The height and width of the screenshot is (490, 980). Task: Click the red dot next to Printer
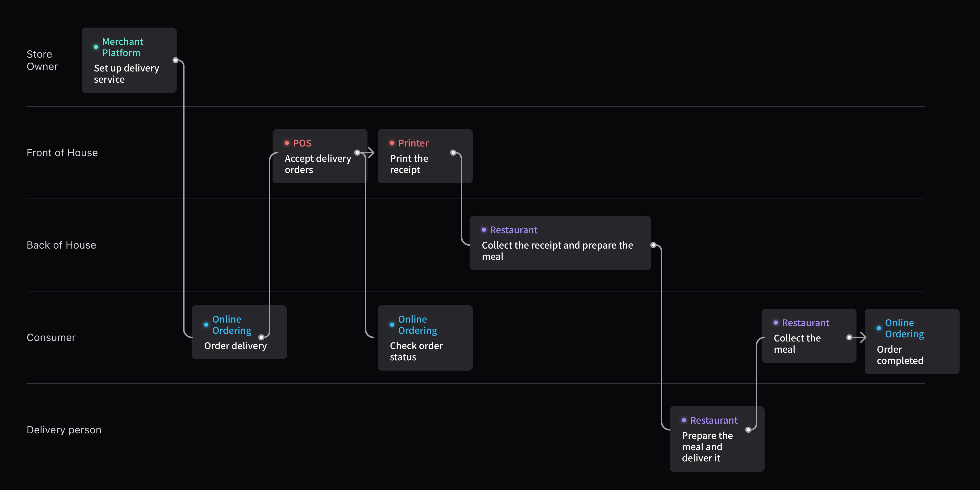392,143
